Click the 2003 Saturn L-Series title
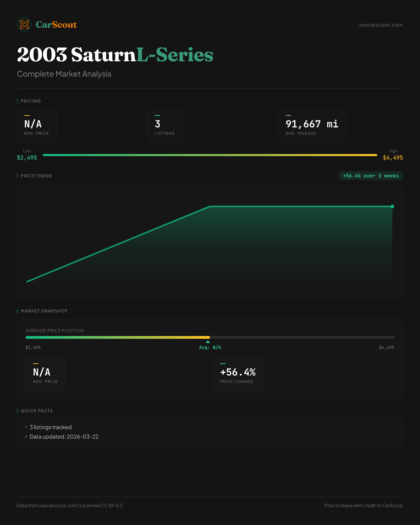Image resolution: width=420 pixels, height=525 pixels. tap(115, 55)
